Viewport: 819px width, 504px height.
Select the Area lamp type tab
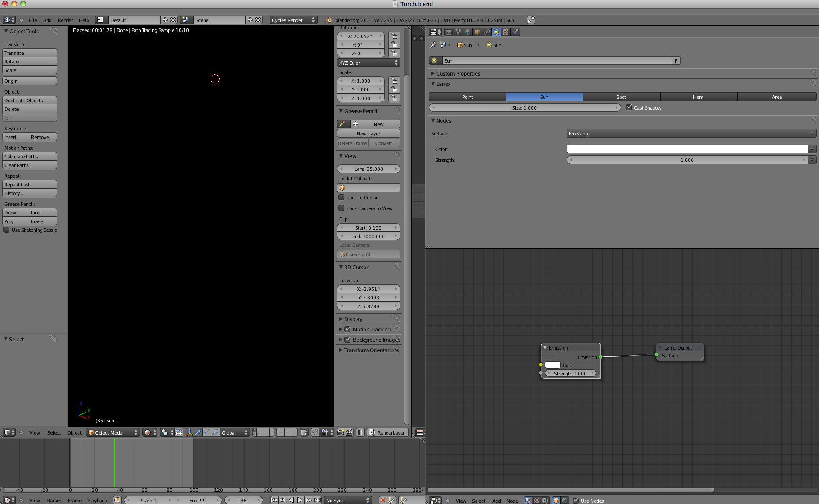point(777,97)
